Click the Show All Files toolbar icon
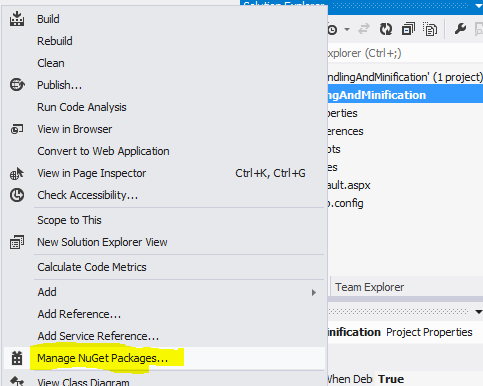The image size is (483, 386). point(430,29)
